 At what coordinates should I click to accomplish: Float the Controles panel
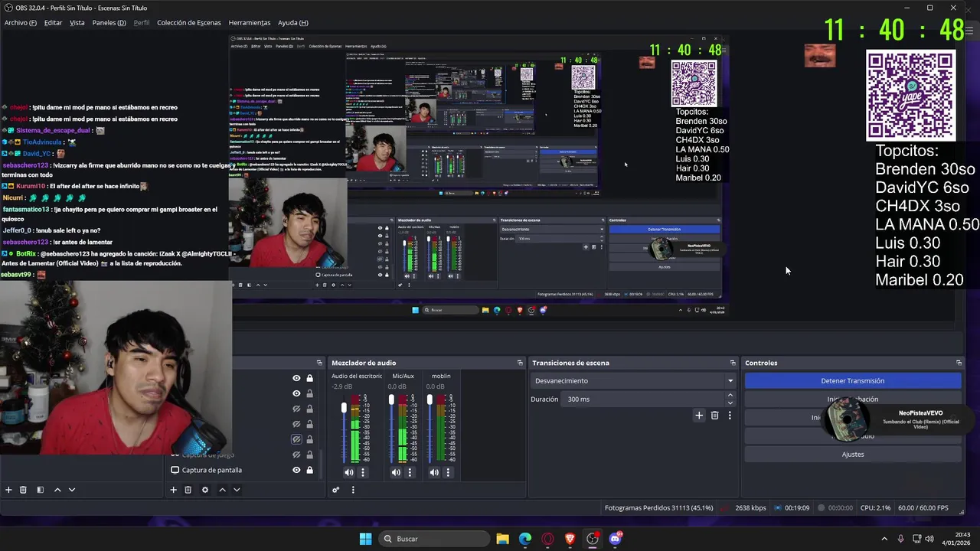(959, 363)
